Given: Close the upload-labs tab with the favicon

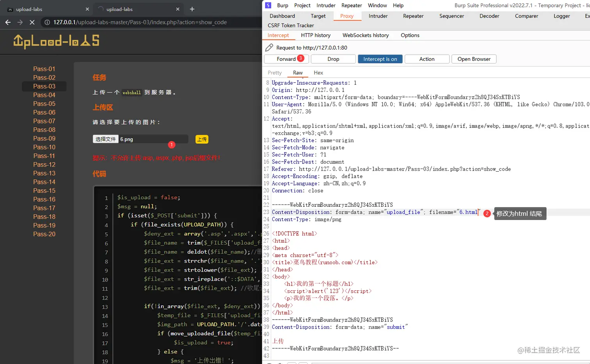Looking at the screenshot, I should [x=87, y=9].
